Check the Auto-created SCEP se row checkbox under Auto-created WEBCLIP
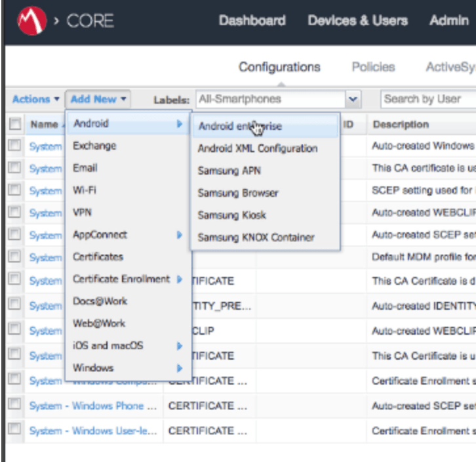Viewport: 476px width, 462px height. point(14,234)
